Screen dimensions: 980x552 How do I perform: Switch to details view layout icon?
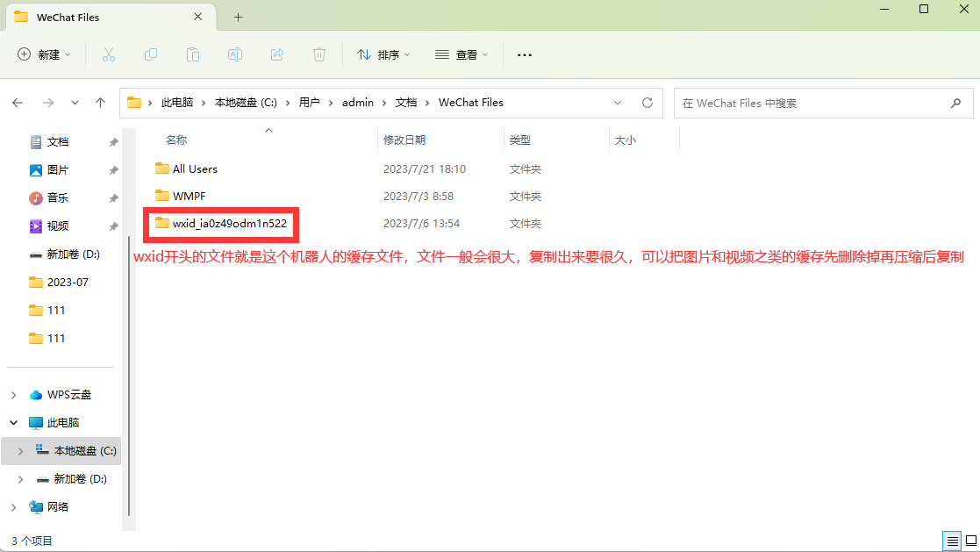pyautogui.click(x=952, y=541)
